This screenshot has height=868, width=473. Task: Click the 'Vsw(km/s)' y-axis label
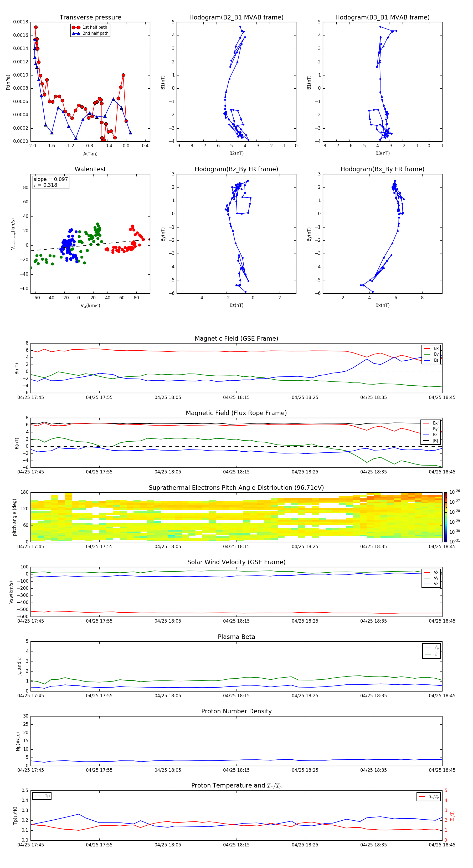(11, 592)
